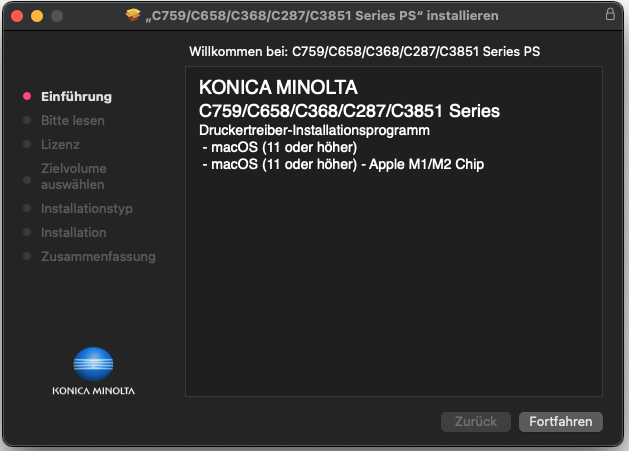This screenshot has height=451, width=629.
Task: Click the pink bullet beside Einführung
Action: (27, 97)
